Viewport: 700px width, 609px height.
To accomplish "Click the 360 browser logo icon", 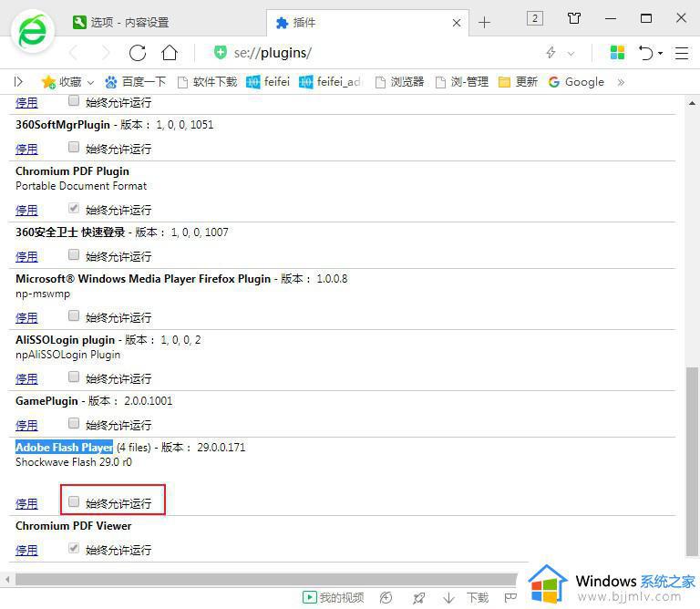I will click(32, 31).
